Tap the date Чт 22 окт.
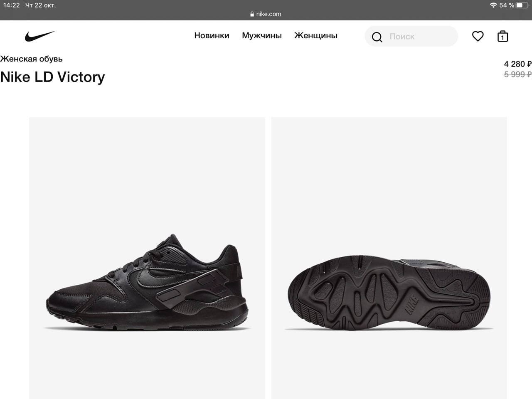The width and height of the screenshot is (532, 399). 40,5
